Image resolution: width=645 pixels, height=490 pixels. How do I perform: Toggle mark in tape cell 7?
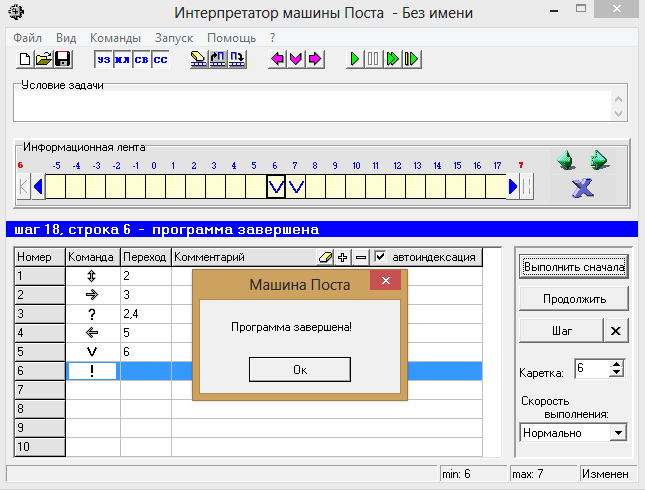[296, 187]
